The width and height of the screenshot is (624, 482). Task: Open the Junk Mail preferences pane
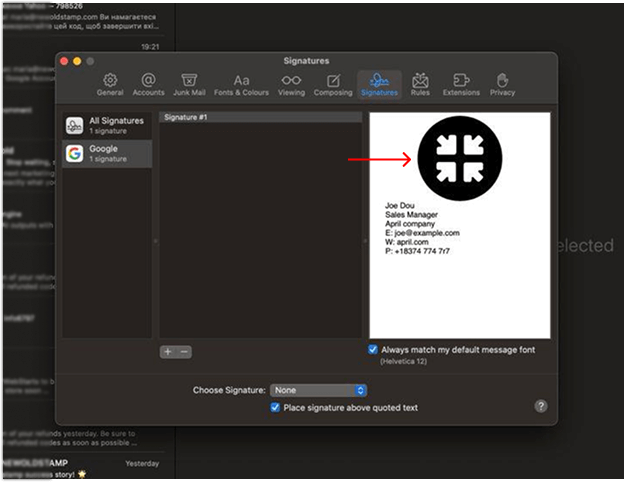tap(189, 85)
